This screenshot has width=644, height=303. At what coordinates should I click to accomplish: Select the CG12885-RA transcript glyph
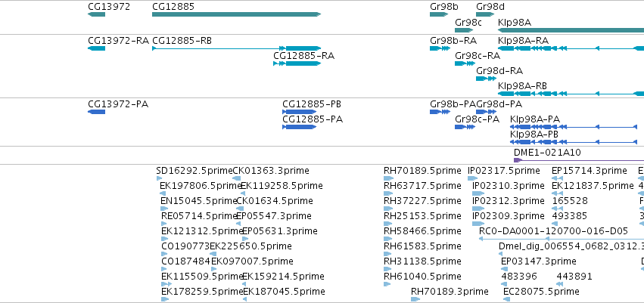297,63
